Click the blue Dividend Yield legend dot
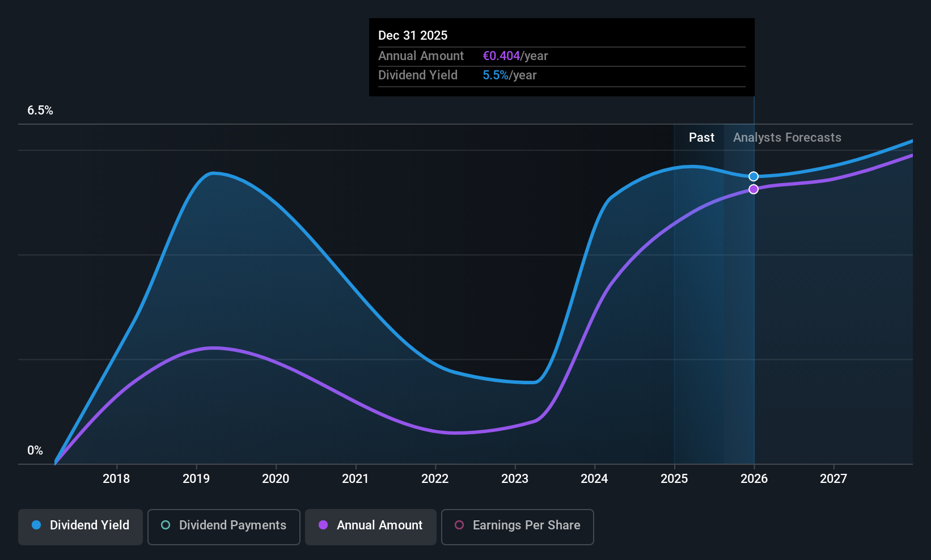 pyautogui.click(x=36, y=525)
